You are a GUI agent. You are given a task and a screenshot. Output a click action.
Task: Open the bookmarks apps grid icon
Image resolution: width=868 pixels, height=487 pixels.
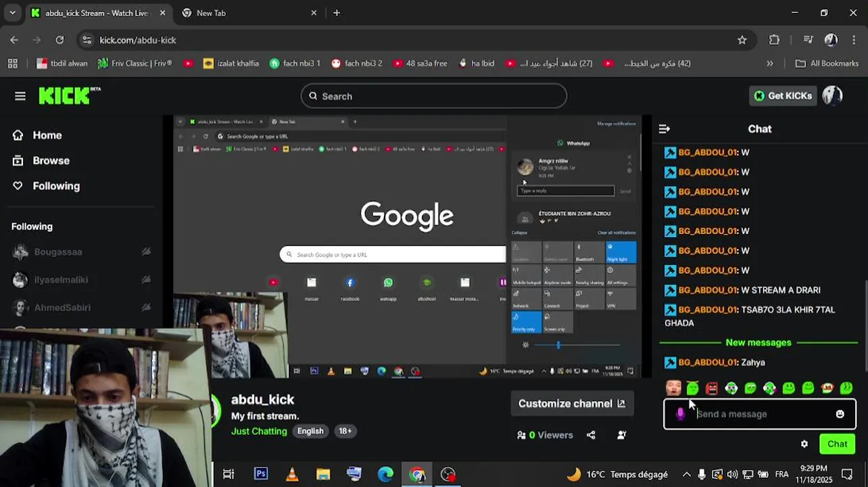point(12,64)
